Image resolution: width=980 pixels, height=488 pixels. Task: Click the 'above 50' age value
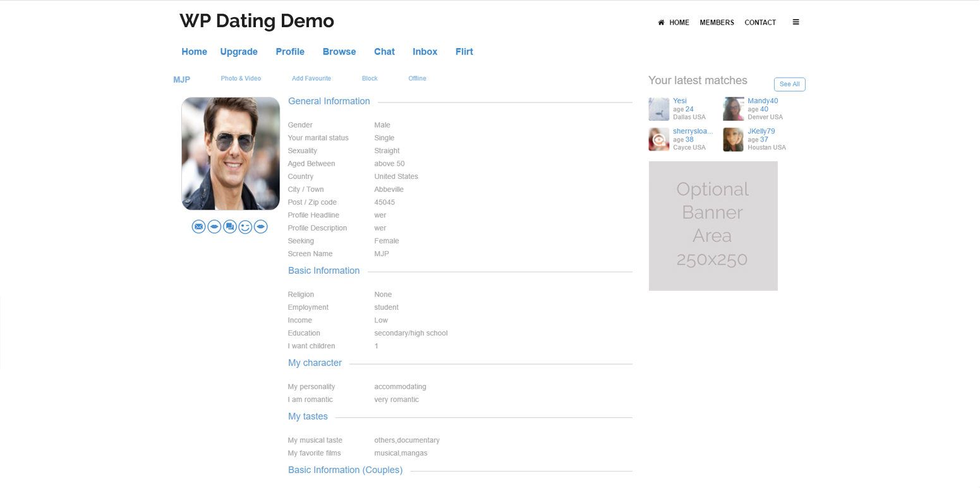click(390, 164)
